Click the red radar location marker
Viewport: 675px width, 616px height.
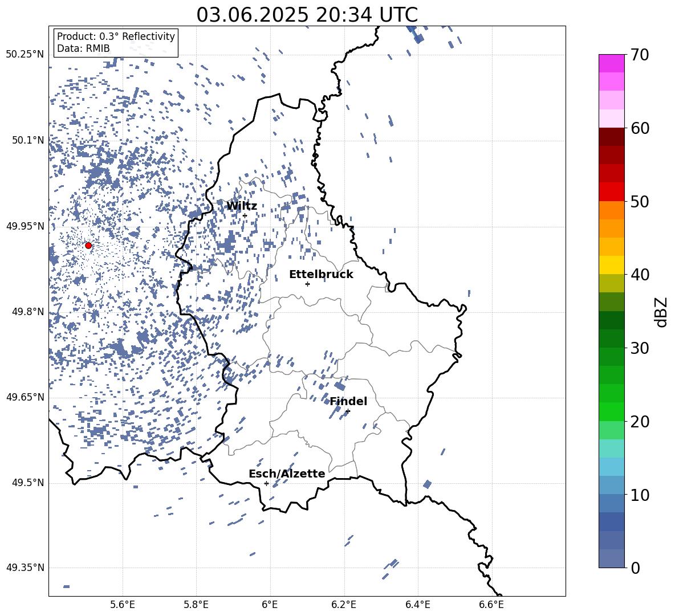point(88,246)
